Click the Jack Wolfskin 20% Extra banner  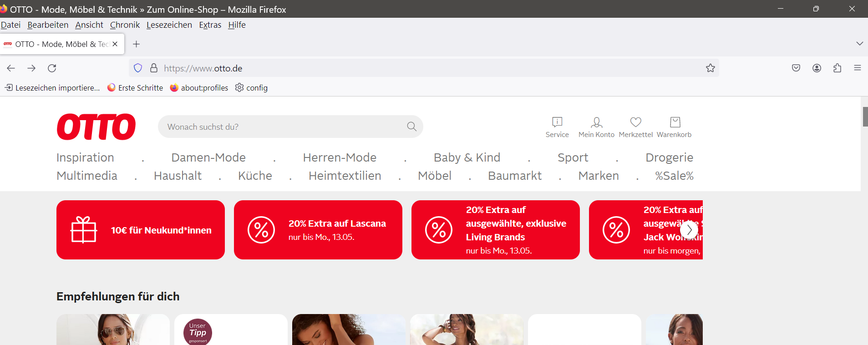646,230
